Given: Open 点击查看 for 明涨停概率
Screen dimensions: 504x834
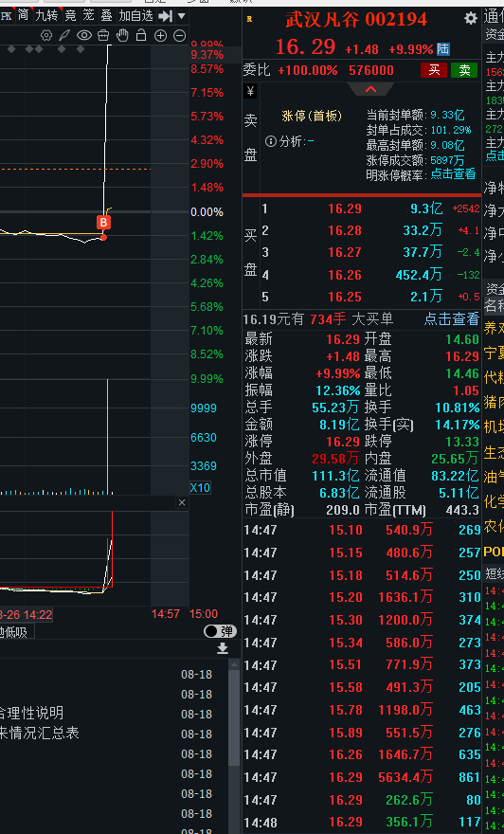Looking at the screenshot, I should coord(453,174).
